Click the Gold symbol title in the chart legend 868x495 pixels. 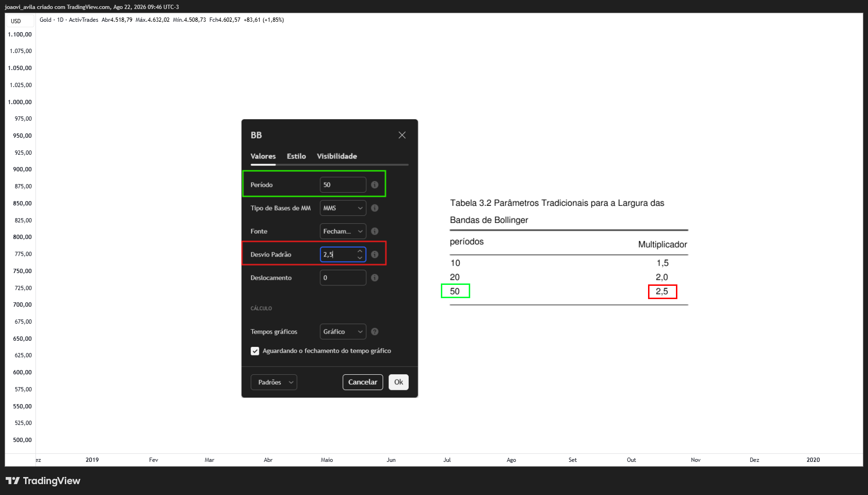[45, 20]
